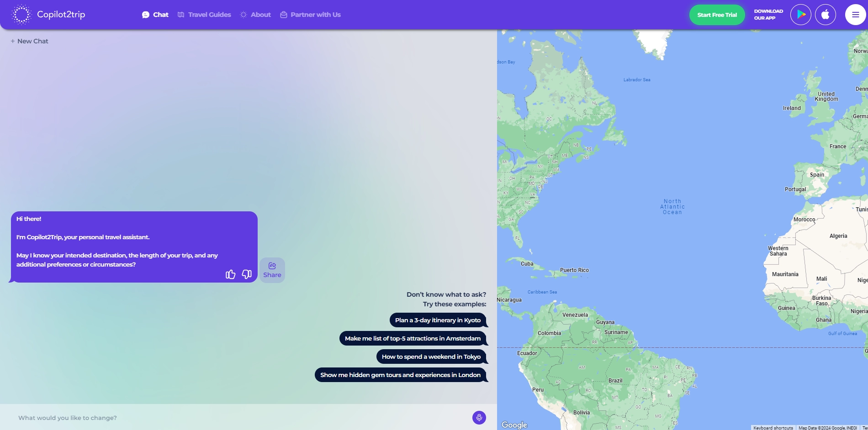Select 'Make me list of top-5 attractions in Amsterdam'
The width and height of the screenshot is (868, 430).
click(413, 338)
